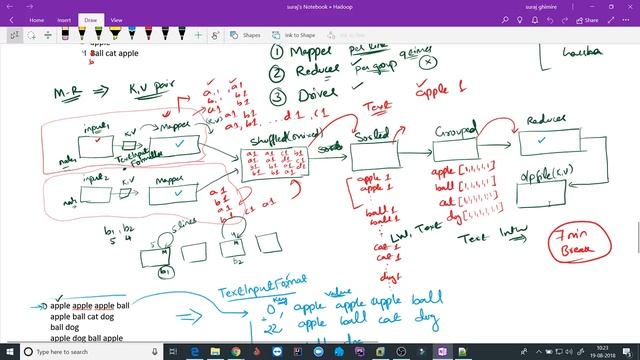Viewport: 640px width, 360px height.
Task: Redo the last action
Action: click(x=565, y=20)
